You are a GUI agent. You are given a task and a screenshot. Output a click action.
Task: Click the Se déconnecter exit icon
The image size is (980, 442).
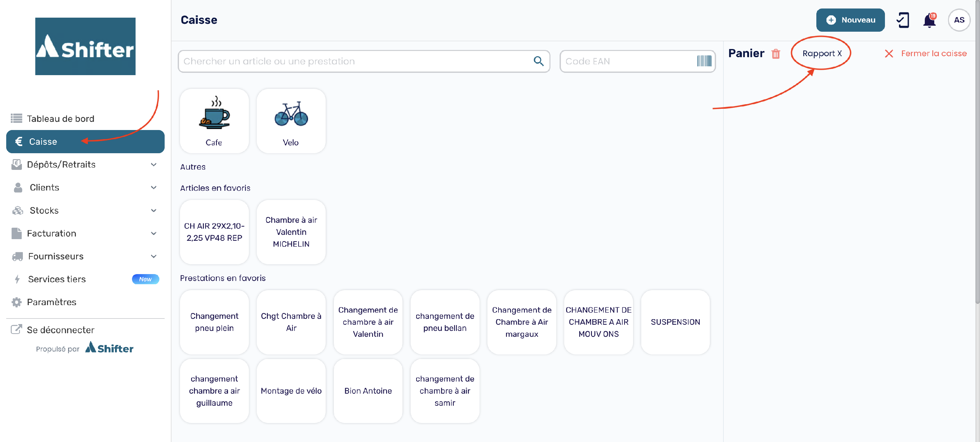click(16, 329)
